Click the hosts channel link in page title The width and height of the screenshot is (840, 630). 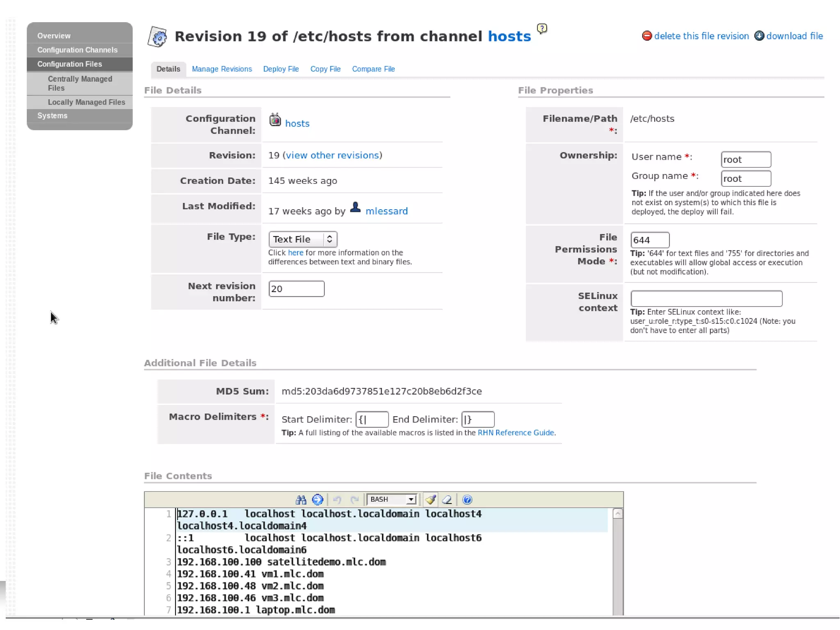(x=509, y=36)
